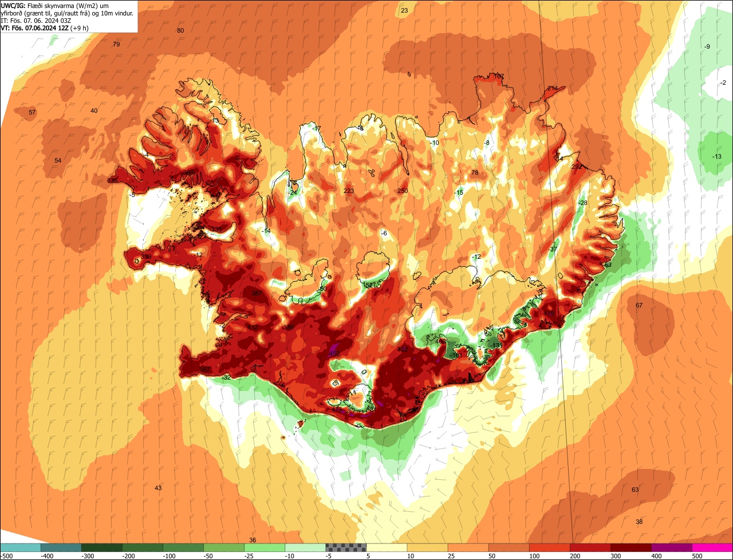The image size is (733, 560).
Task: Click the '43' value over the southwest sea
Action: pos(158,488)
